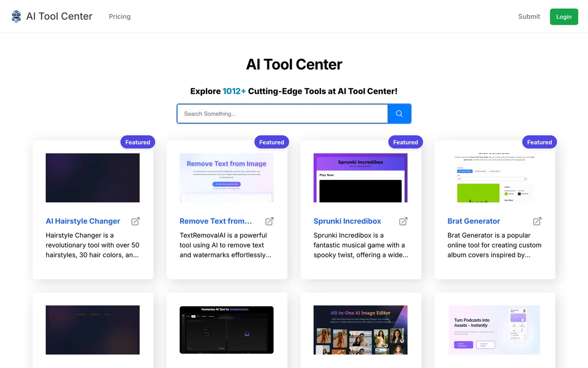The height and width of the screenshot is (368, 588).
Task: Open the Sprunki Incredibox title link
Action: click(347, 221)
